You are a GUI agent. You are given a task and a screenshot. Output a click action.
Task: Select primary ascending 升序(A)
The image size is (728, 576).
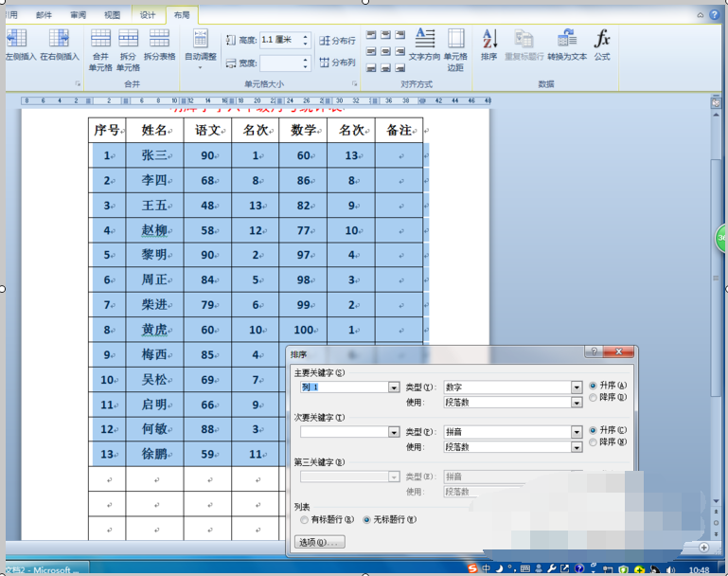pos(593,386)
